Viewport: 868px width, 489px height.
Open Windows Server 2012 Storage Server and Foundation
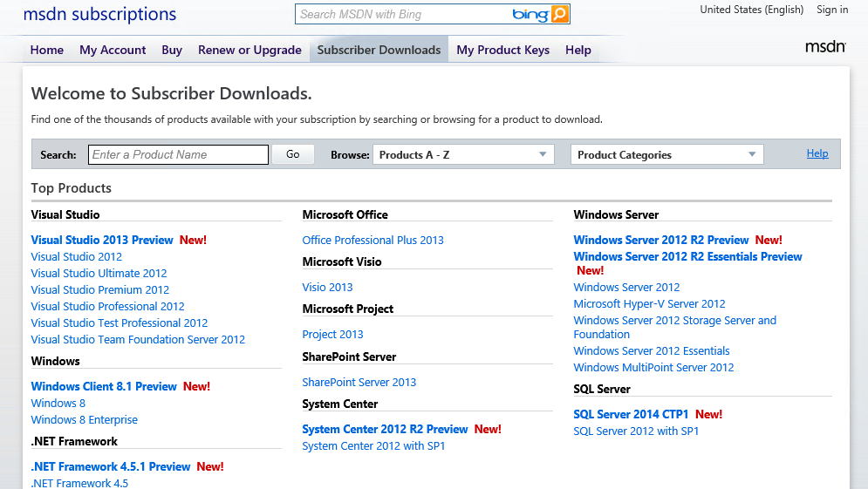pos(674,327)
